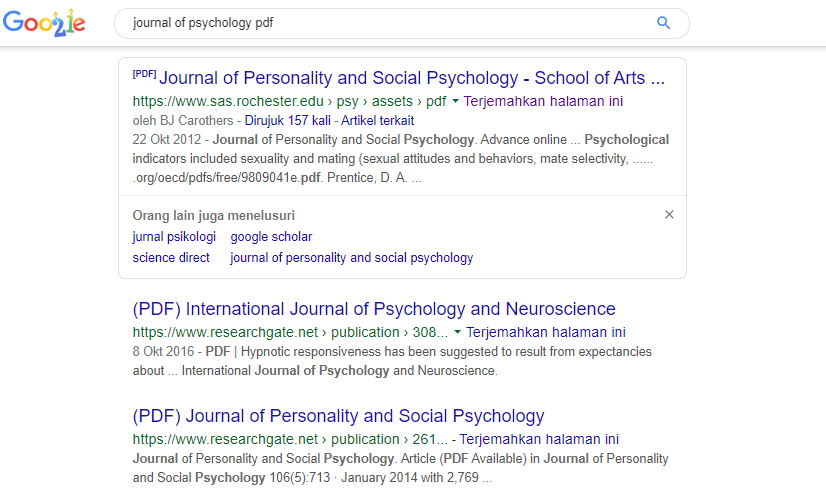Open 'Dirujuk 157 kali' citations link
The image size is (826, 498).
point(288,121)
